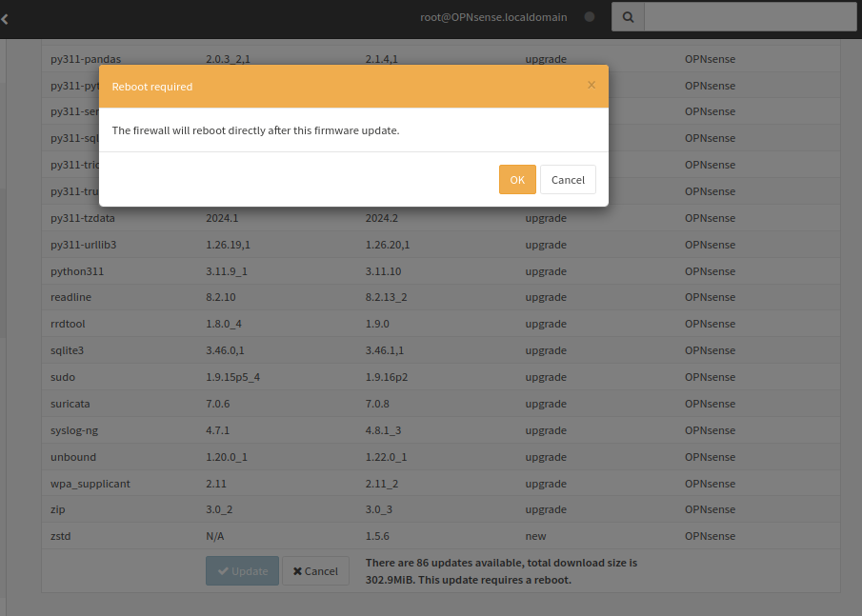Image resolution: width=862 pixels, height=616 pixels.
Task: Click the Reboot required dialog title
Action: 152,87
